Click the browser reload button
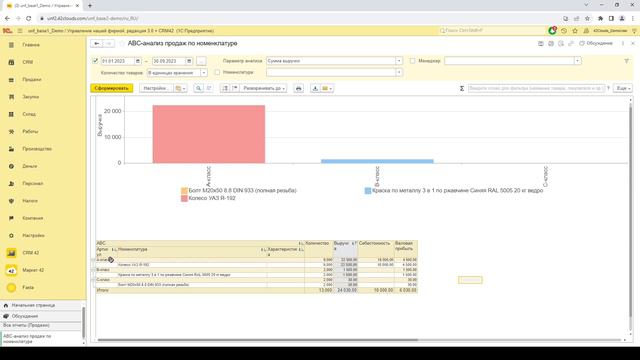Viewport: 640px width, 360px height. [x=29, y=18]
